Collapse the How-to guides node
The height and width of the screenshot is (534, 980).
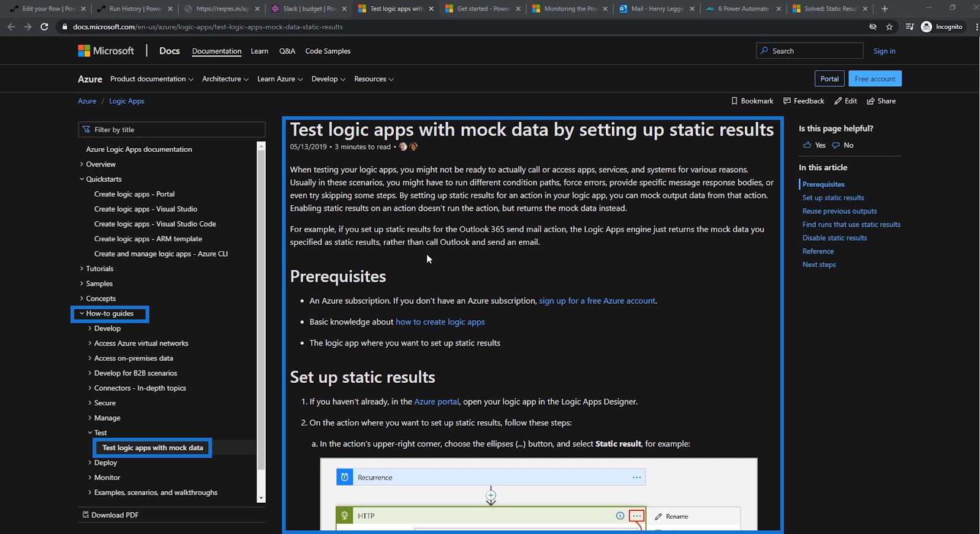click(x=82, y=314)
